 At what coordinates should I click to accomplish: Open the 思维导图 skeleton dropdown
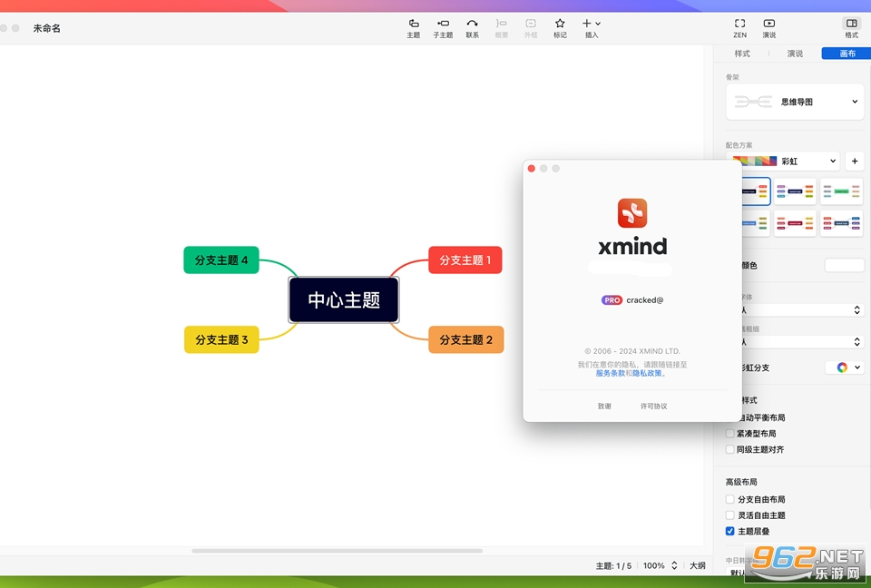[x=795, y=102]
